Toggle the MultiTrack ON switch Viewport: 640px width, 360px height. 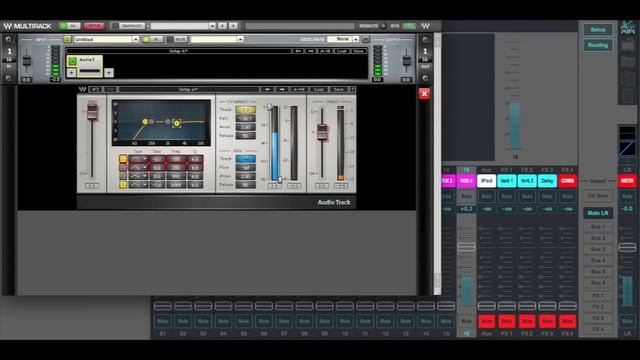(70, 26)
